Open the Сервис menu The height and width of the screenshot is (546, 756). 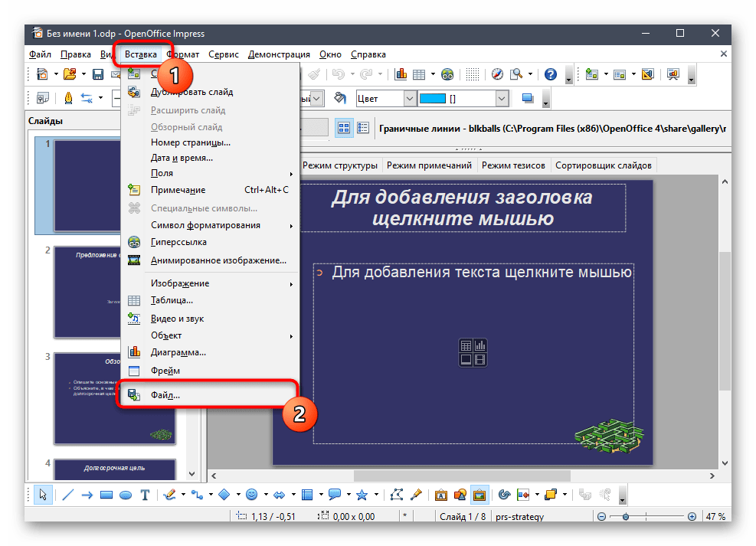point(223,54)
